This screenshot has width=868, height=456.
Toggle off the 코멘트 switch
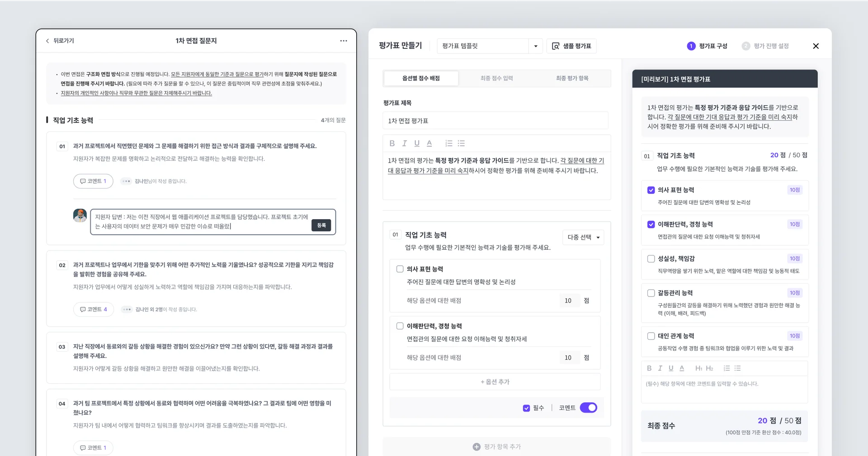coord(588,407)
